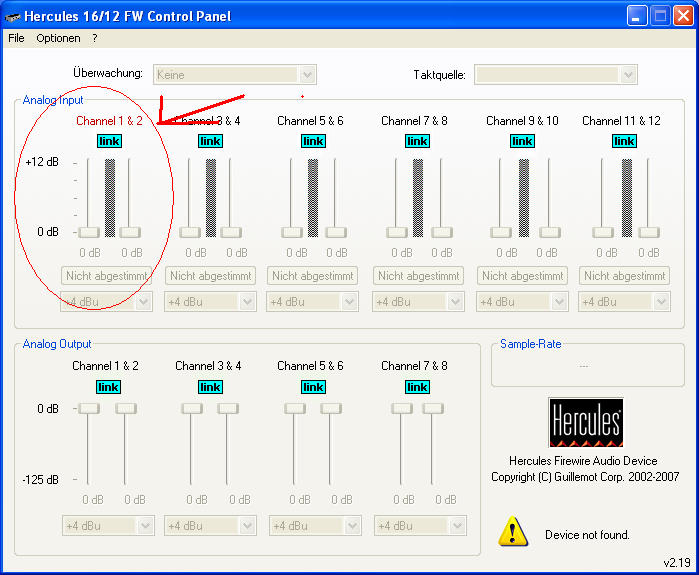The image size is (699, 575).
Task: Click Hercules Firewire Audio Device text
Action: (x=583, y=461)
